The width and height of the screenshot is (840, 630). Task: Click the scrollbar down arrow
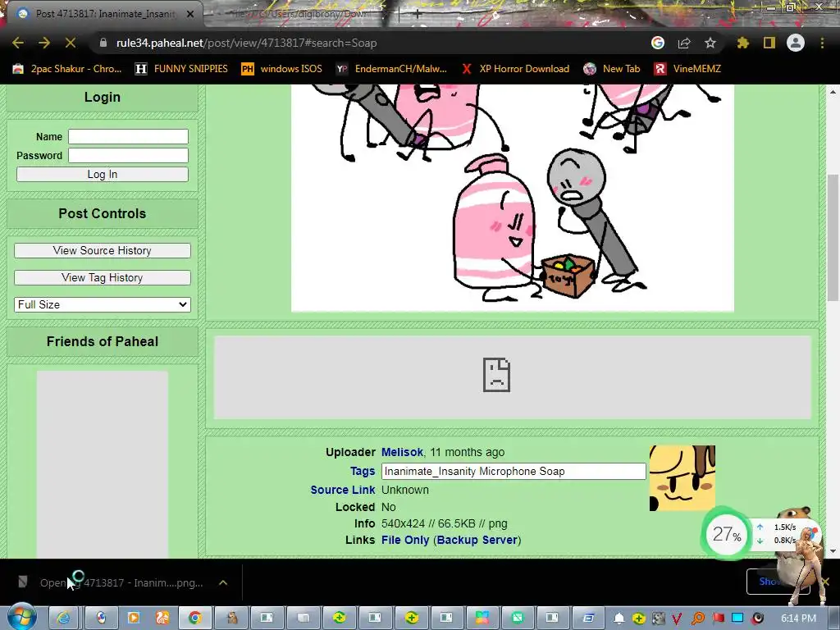(833, 550)
